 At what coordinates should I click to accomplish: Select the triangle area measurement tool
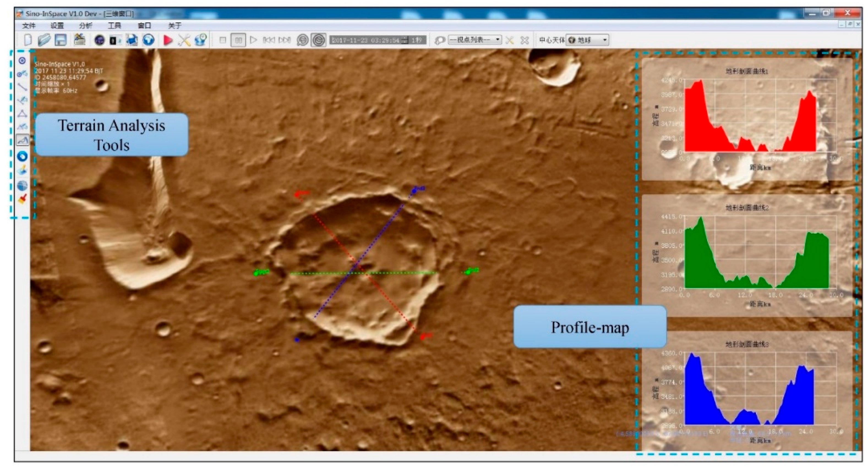click(x=22, y=114)
